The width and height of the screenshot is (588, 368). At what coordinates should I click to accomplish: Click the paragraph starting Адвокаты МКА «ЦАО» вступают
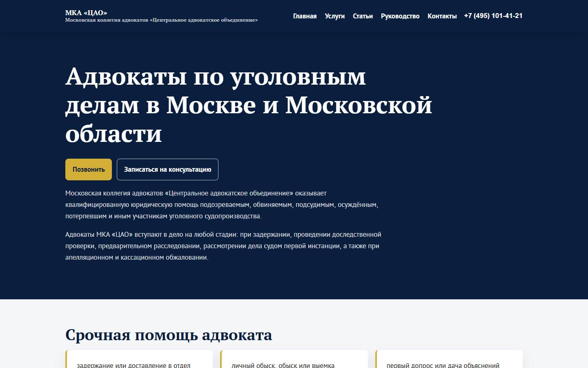(x=223, y=246)
